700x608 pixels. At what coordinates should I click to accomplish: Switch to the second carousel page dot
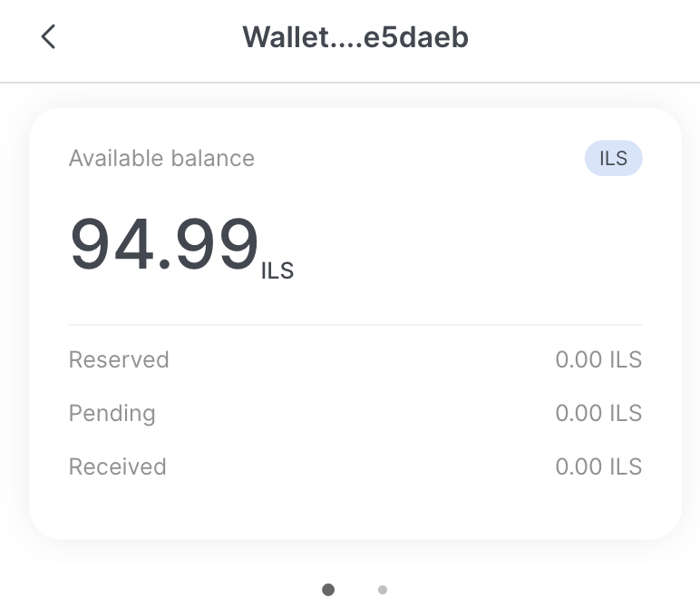383,590
